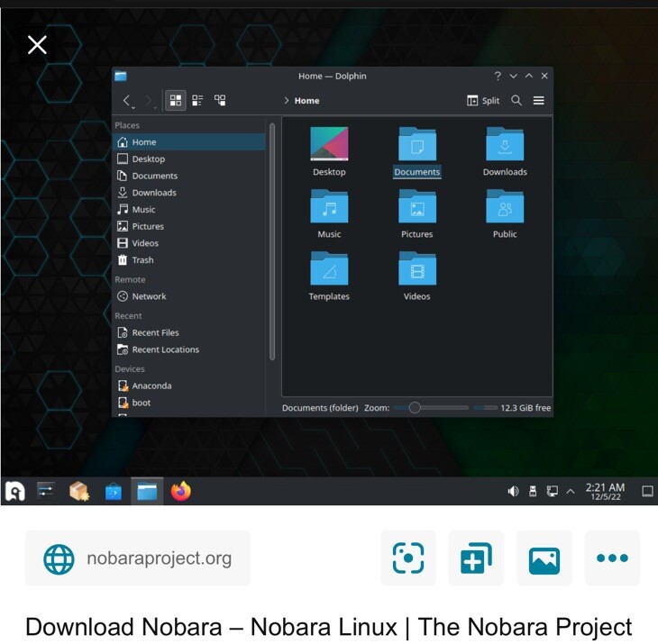Select the Templates folder icon
The height and width of the screenshot is (644, 658).
329,268
